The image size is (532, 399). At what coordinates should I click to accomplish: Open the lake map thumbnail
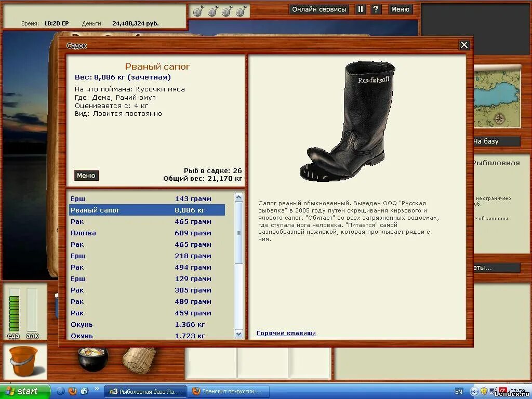[x=497, y=97]
